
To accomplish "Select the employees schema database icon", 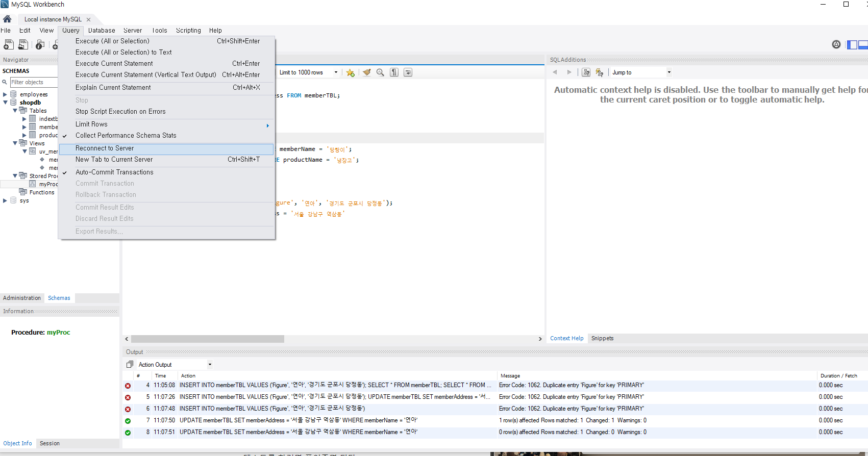I will point(14,94).
